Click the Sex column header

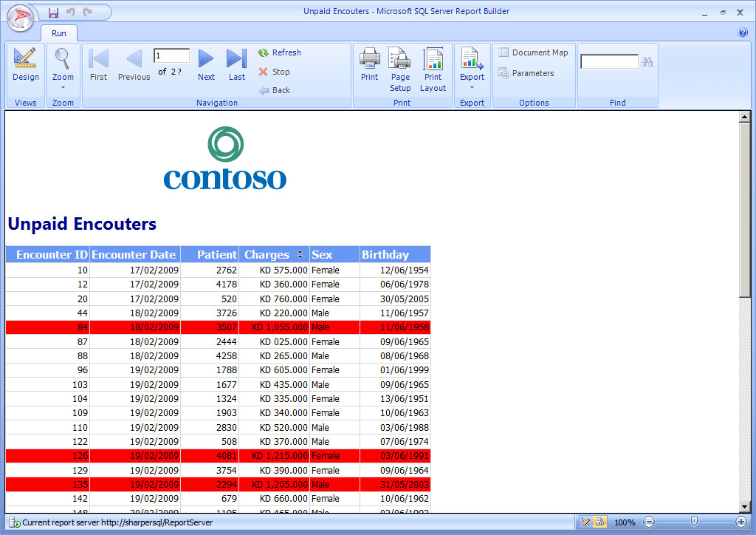point(334,254)
